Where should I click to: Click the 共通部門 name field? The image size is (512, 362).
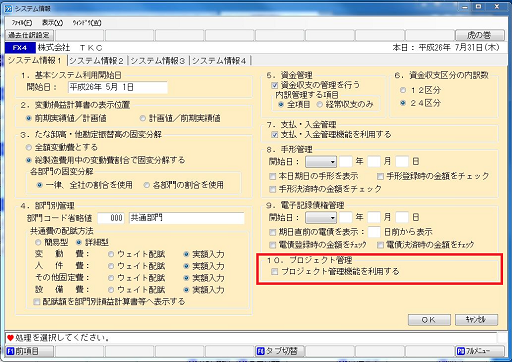[187, 218]
